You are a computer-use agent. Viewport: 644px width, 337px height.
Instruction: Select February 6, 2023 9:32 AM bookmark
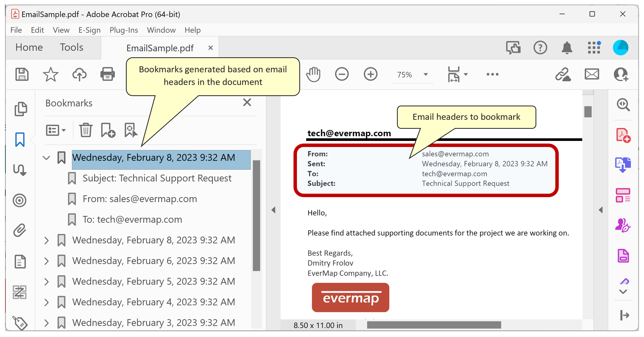tap(154, 261)
